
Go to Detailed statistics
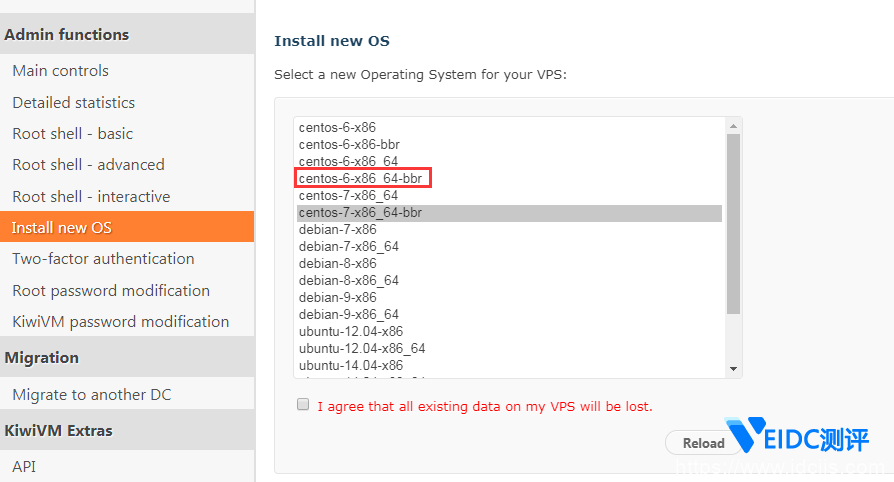coord(73,102)
